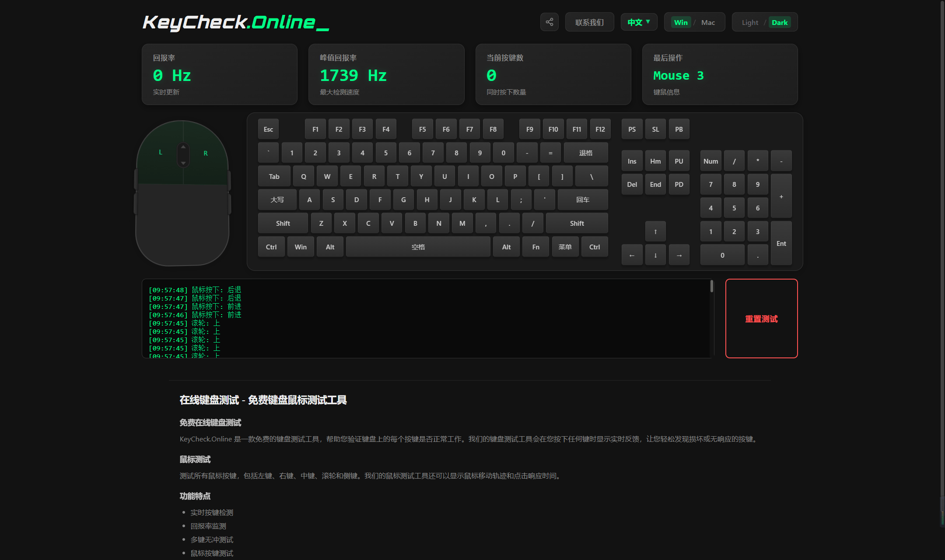The image size is (945, 560).
Task: Click the PS print screen key
Action: click(x=632, y=129)
